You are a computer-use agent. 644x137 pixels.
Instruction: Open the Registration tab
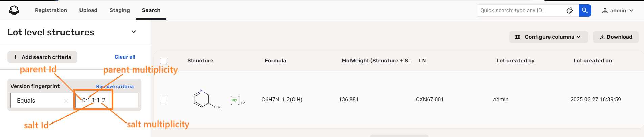(51, 10)
